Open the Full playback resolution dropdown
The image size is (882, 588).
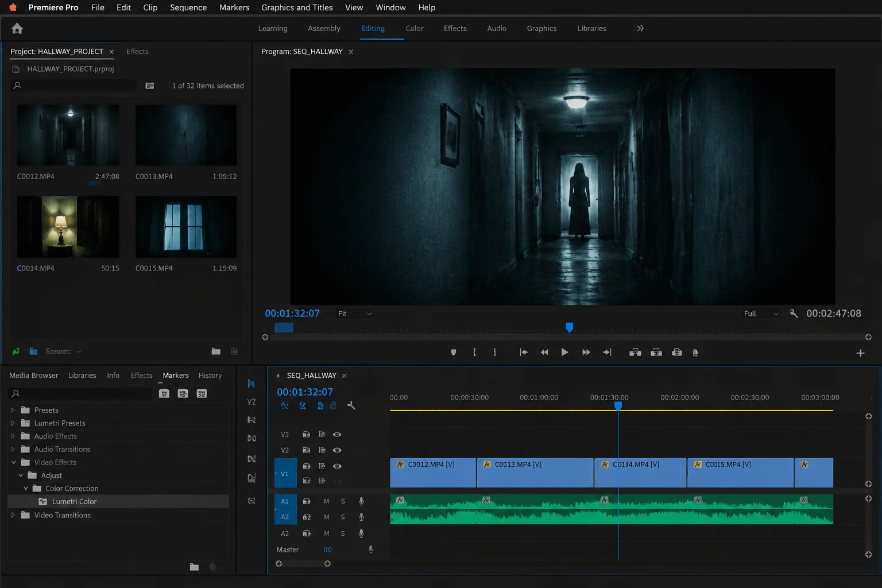[761, 314]
